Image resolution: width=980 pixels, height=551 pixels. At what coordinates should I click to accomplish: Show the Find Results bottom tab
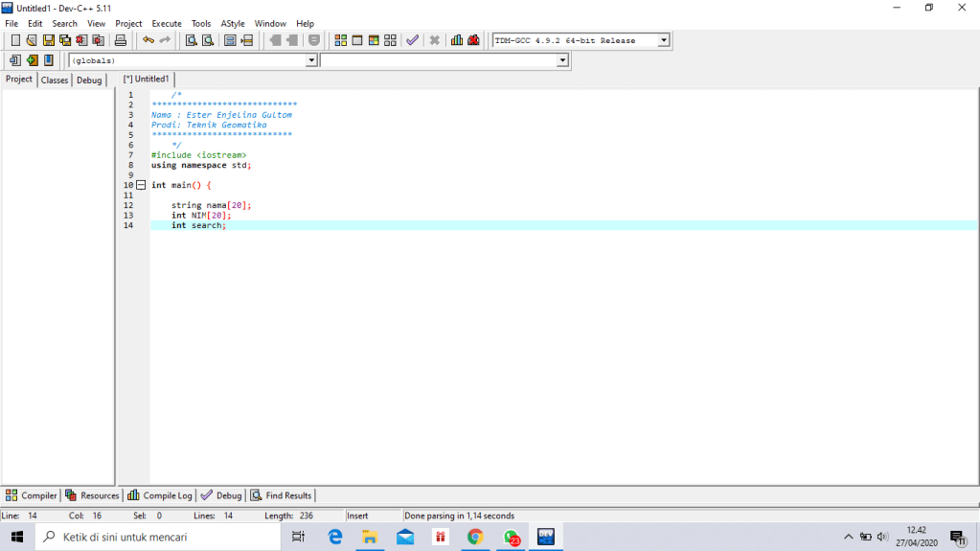[x=282, y=495]
